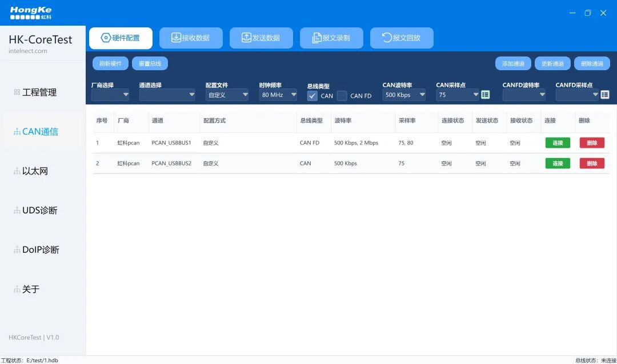Open the 报文回放 tab
Screen dimensions: 617x364
tap(402, 38)
